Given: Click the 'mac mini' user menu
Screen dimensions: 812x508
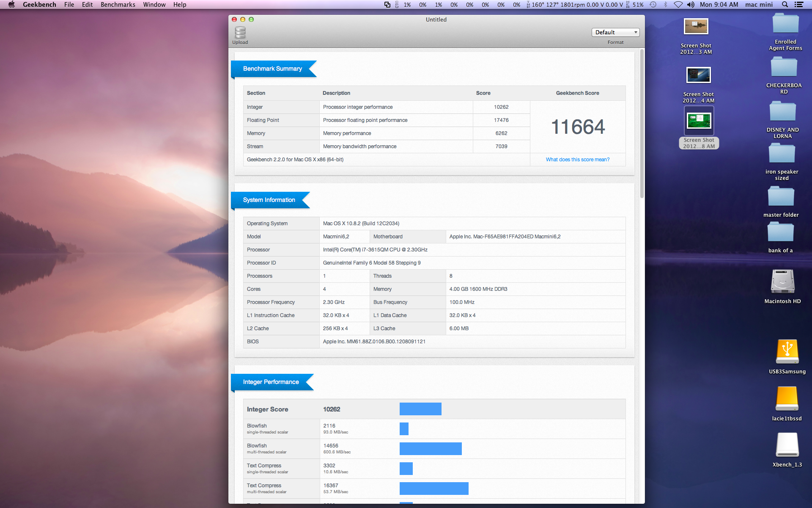Looking at the screenshot, I should pos(759,5).
